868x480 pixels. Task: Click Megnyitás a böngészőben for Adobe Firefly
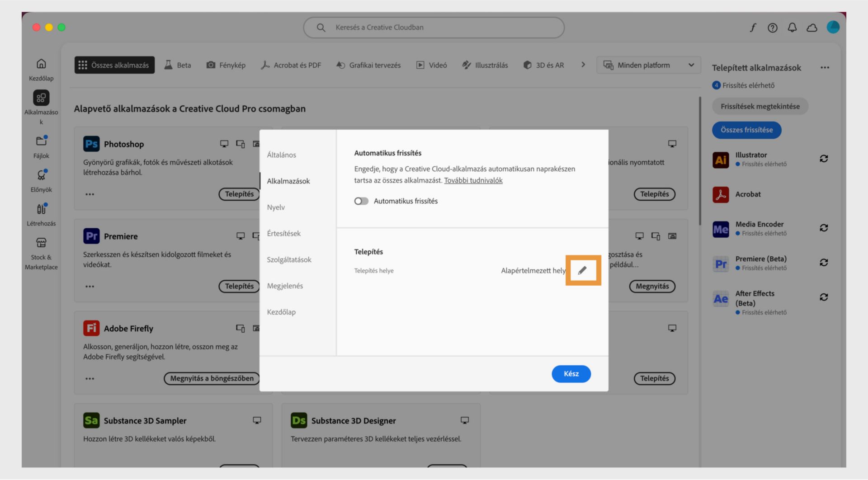click(212, 378)
